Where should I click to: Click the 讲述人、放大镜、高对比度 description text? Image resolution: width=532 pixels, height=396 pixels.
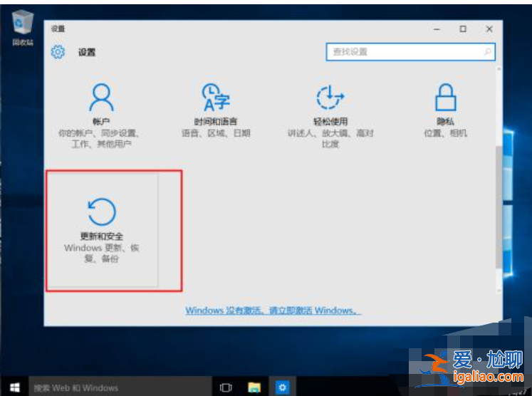click(330, 138)
